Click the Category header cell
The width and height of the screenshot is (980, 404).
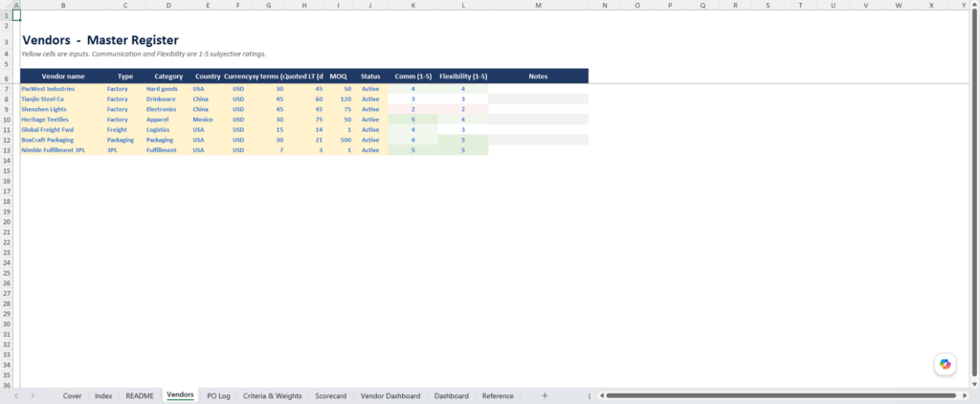(168, 77)
